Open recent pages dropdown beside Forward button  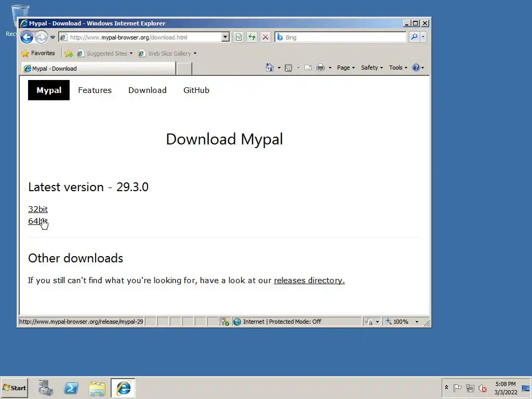click(x=52, y=37)
